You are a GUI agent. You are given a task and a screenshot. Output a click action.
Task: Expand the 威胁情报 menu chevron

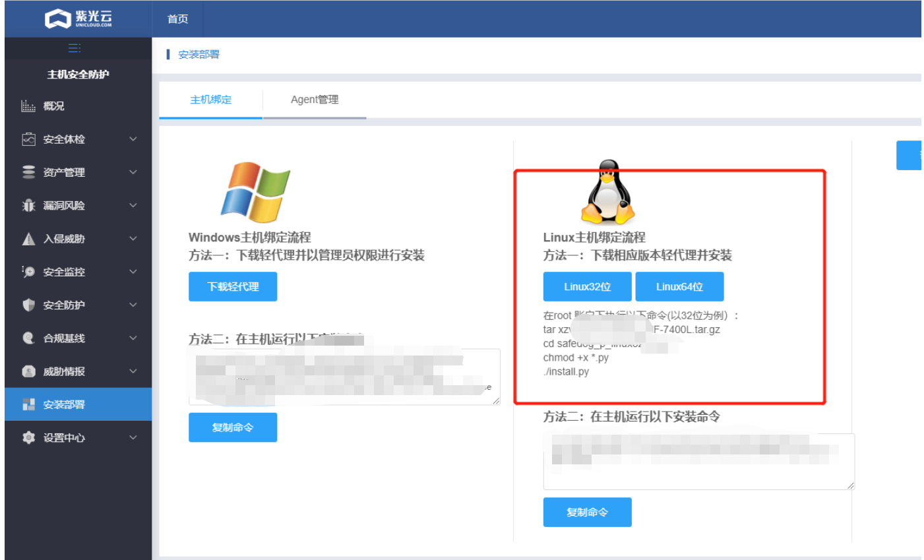[133, 371]
